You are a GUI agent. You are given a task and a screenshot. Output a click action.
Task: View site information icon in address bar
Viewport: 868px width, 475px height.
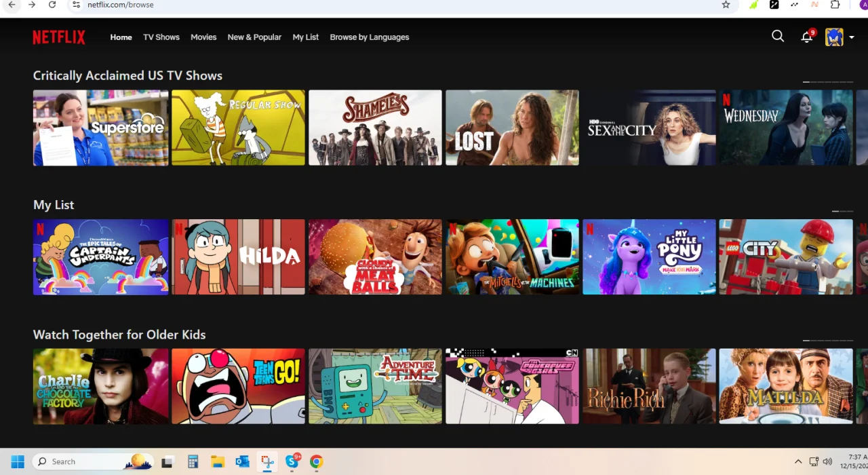tap(76, 5)
